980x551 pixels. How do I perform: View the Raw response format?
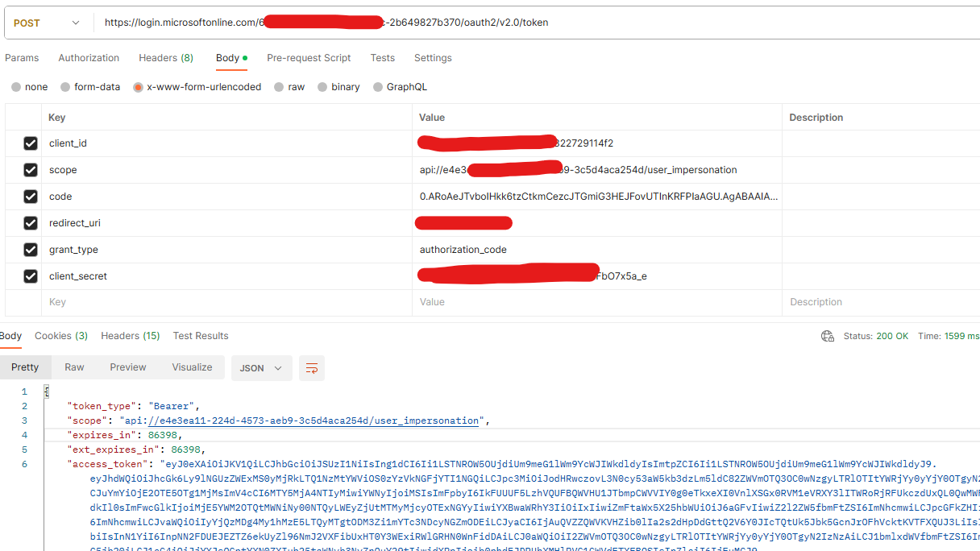[x=74, y=367]
